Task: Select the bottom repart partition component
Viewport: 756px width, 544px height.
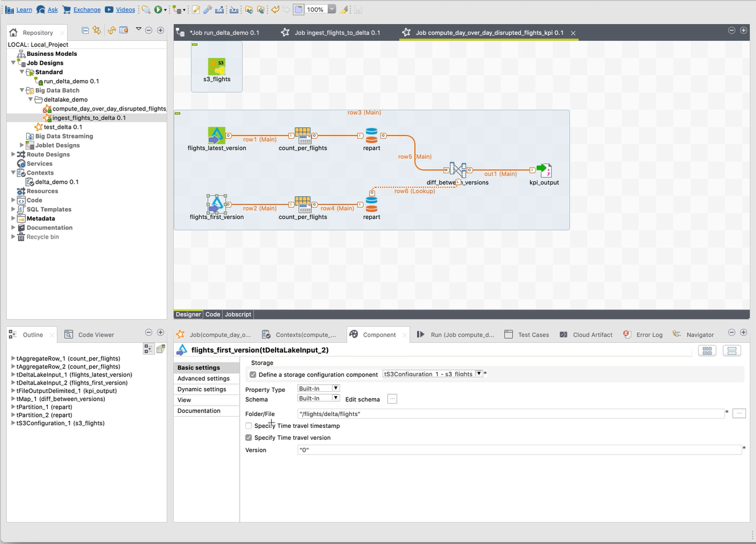Action: tap(371, 204)
